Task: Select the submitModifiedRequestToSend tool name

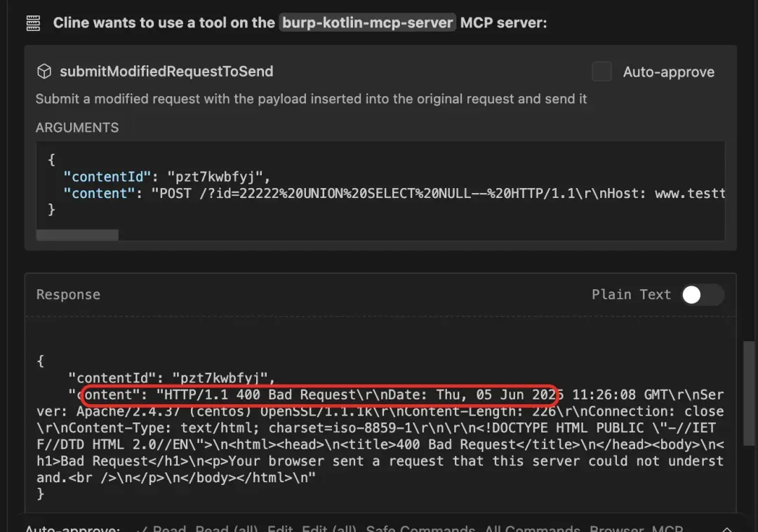Action: point(166,72)
